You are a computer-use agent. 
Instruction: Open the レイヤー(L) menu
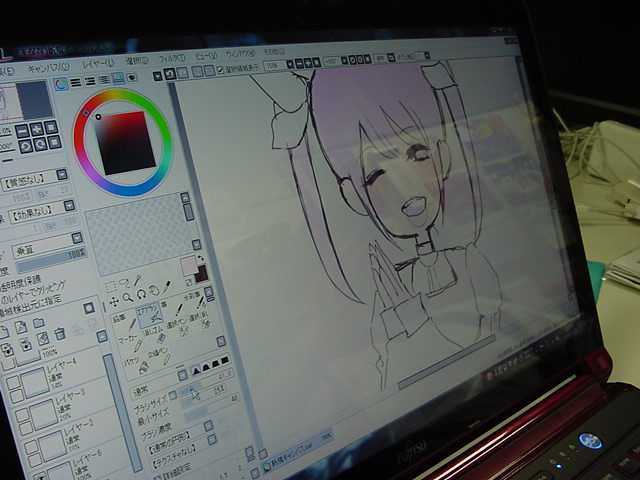(98, 64)
